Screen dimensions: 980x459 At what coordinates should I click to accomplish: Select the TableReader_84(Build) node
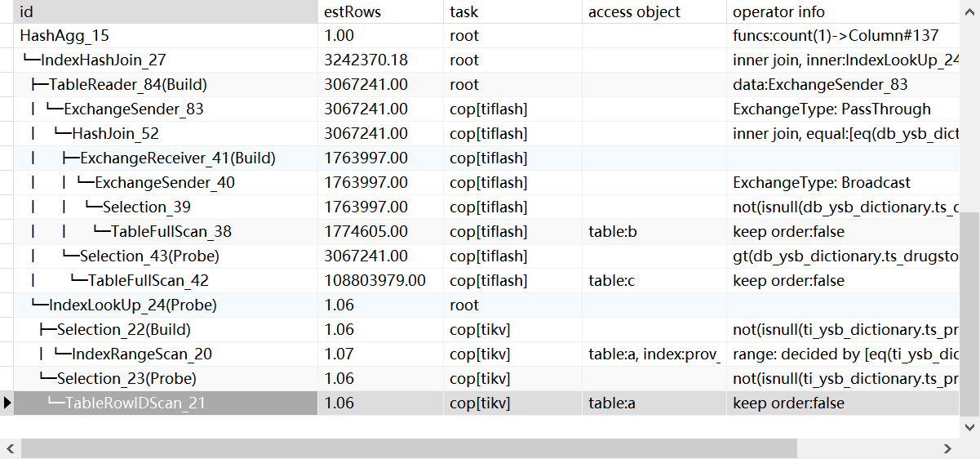[x=127, y=85]
